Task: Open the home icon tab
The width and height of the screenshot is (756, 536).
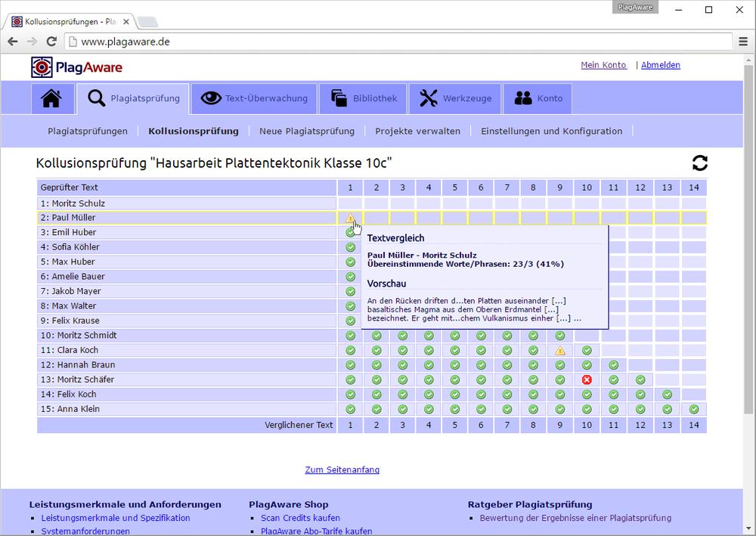Action: pyautogui.click(x=53, y=98)
